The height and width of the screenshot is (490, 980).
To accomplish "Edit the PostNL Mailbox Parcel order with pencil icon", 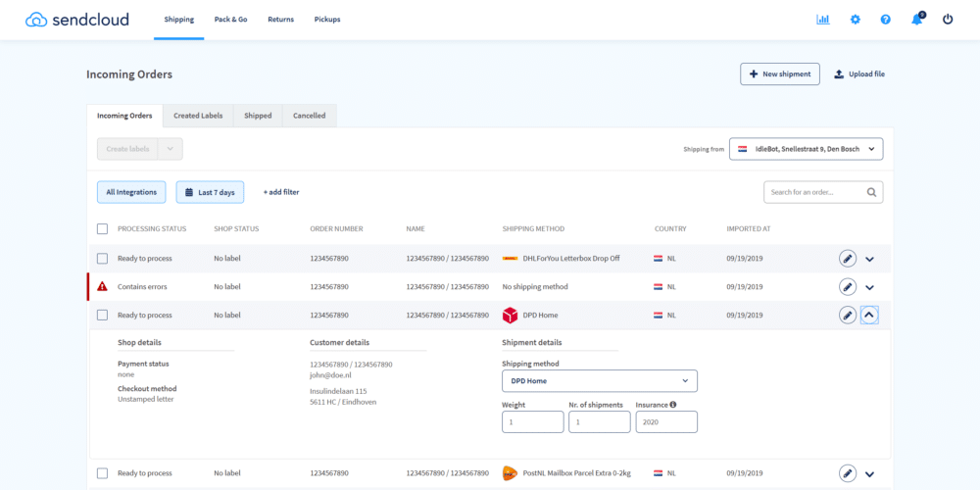I will [x=848, y=473].
